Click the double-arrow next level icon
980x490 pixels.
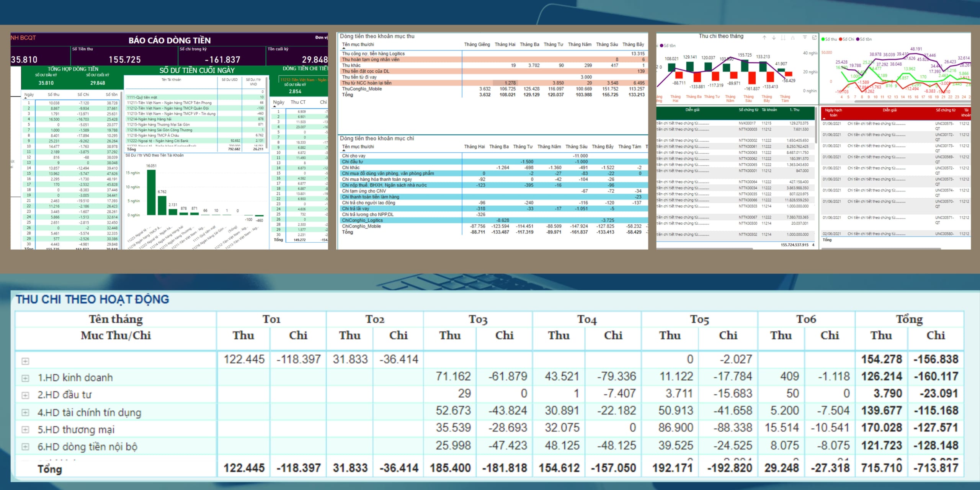click(x=783, y=38)
